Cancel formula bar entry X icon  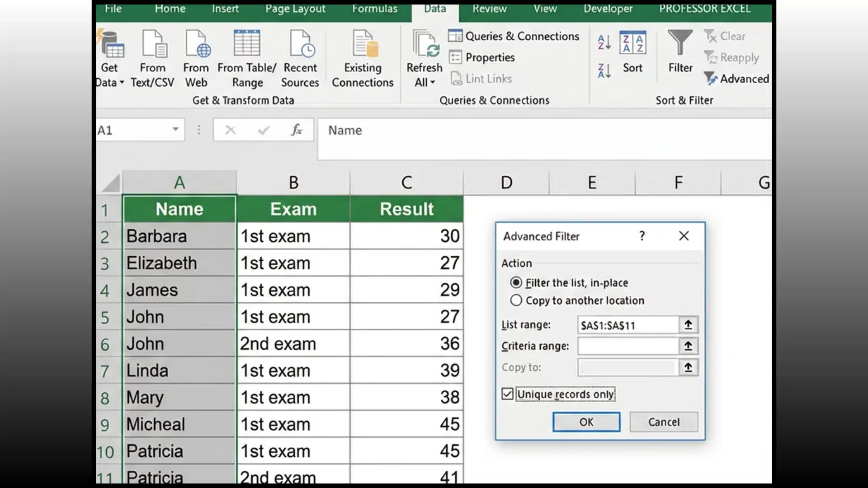(231, 130)
